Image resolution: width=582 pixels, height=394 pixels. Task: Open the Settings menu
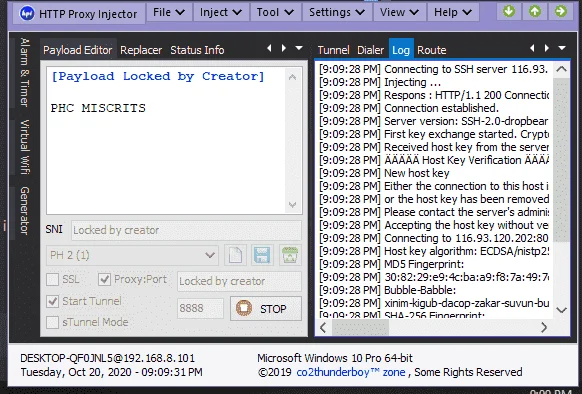337,12
